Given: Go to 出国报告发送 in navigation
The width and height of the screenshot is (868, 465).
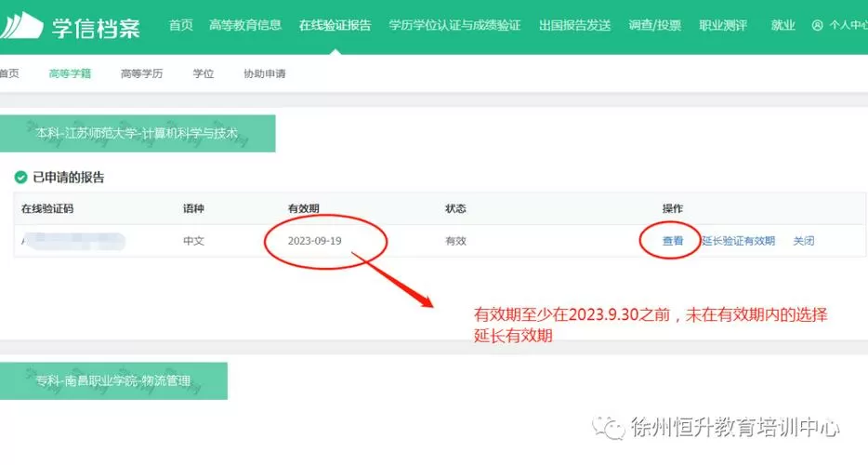Looking at the screenshot, I should pos(574,25).
